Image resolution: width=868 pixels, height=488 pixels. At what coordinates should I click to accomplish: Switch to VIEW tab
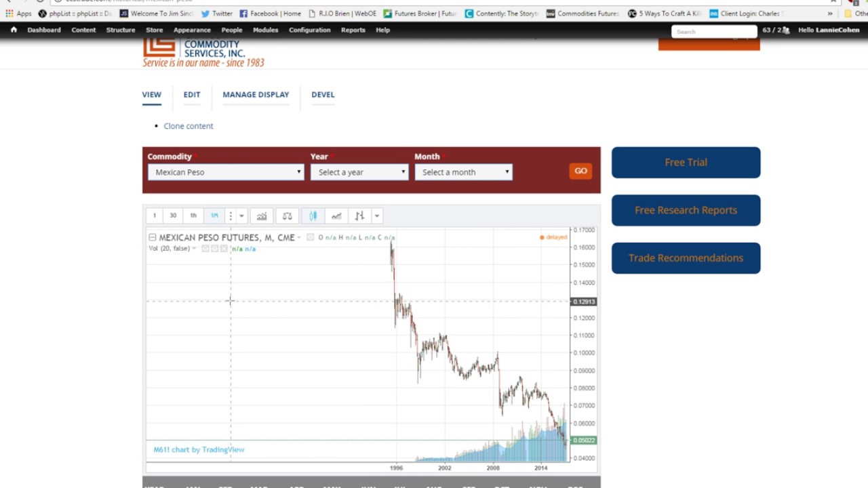click(151, 95)
